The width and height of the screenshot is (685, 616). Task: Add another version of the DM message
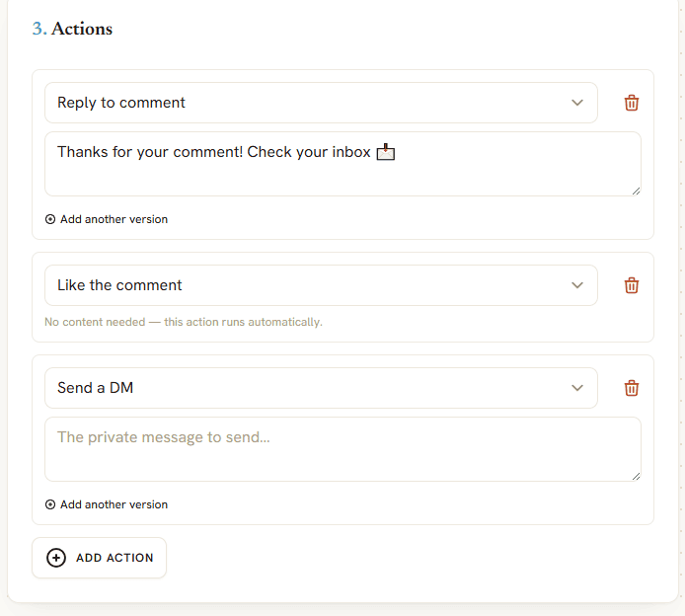[x=107, y=504]
